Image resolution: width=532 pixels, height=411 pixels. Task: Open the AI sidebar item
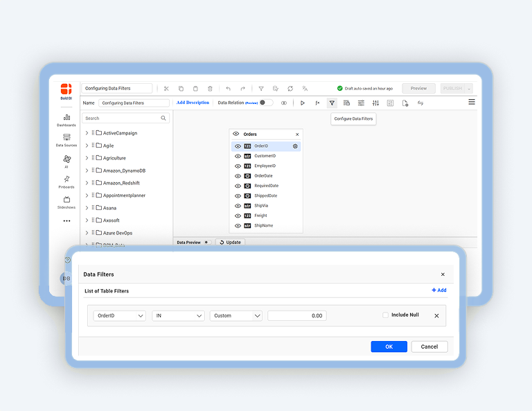[66, 161]
